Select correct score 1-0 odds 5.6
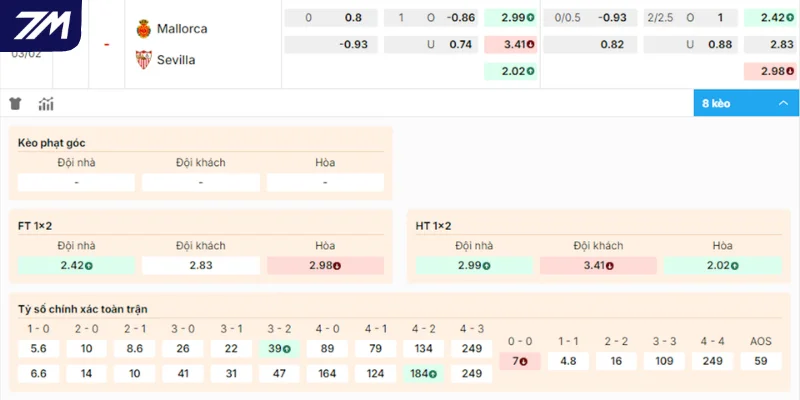800x400 pixels. (40, 348)
